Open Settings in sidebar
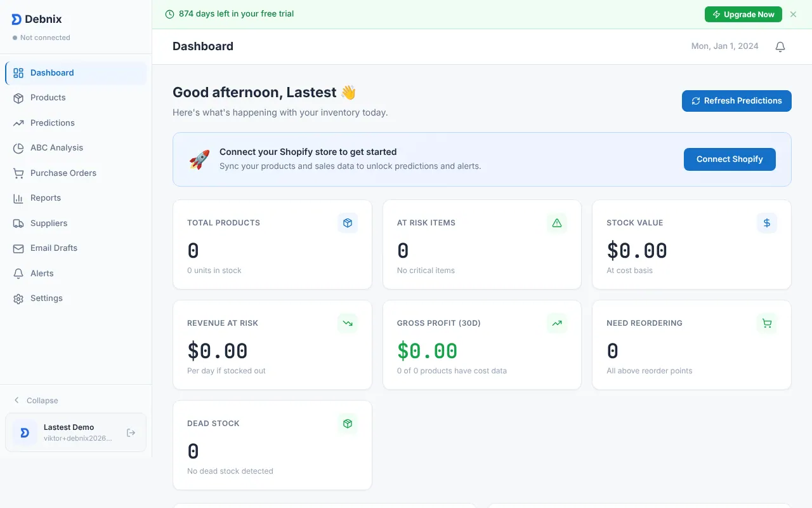 [76, 298]
